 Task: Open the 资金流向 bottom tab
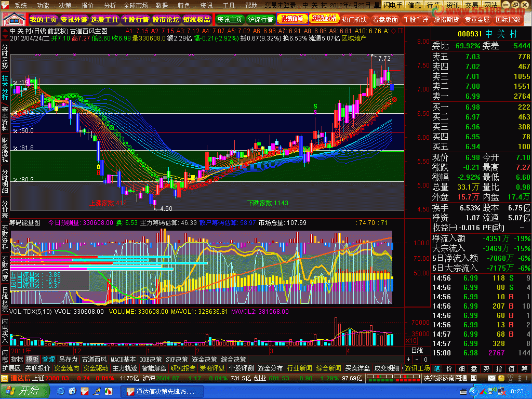coord(66,368)
